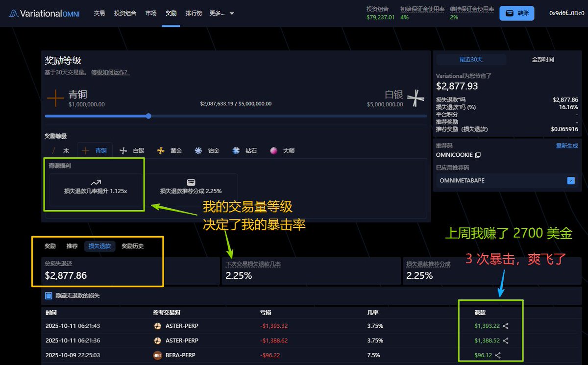
Task: Click the OMNIMETABAPE applied code field
Action: pos(507,181)
